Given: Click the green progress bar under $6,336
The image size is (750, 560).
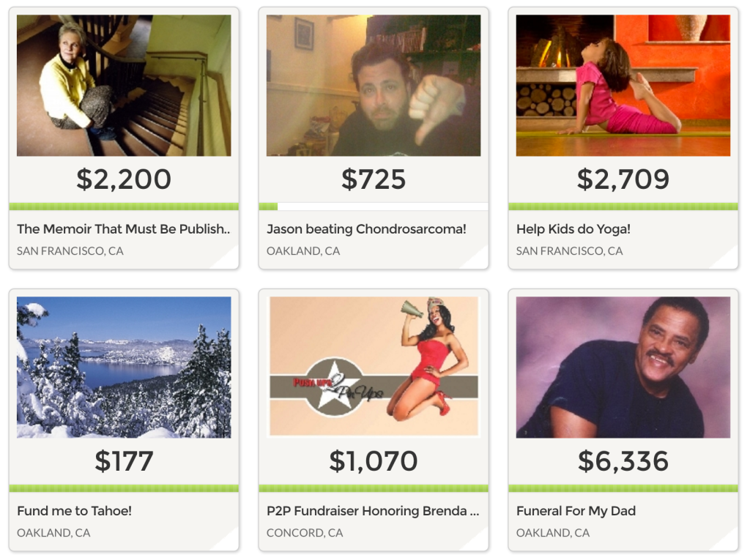Looking at the screenshot, I should (623, 488).
